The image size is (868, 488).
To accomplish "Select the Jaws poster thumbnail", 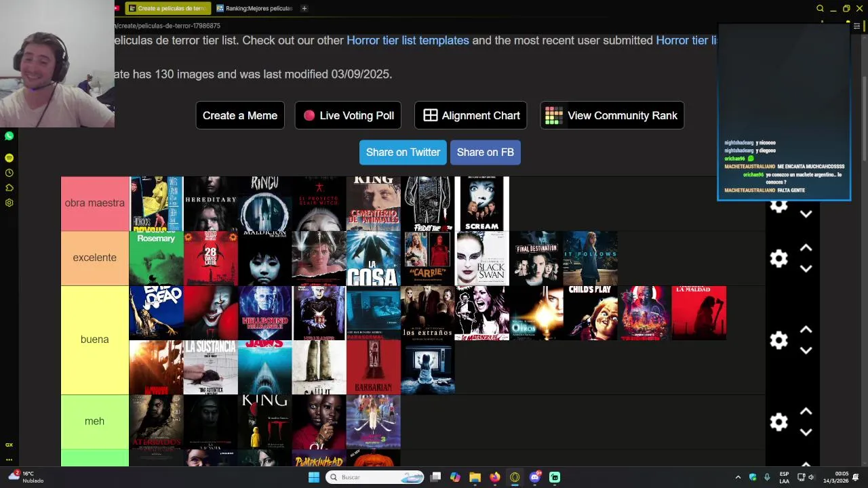I will tap(265, 367).
